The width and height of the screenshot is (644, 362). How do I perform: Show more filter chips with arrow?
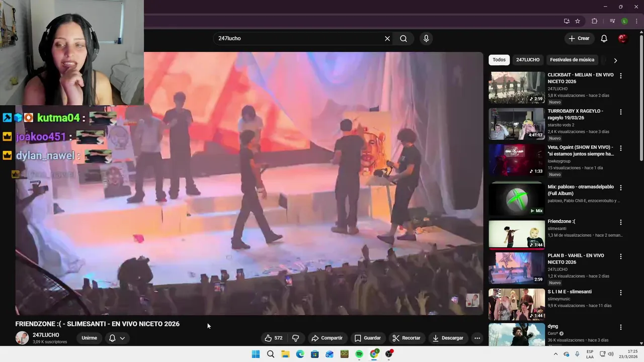(x=615, y=60)
